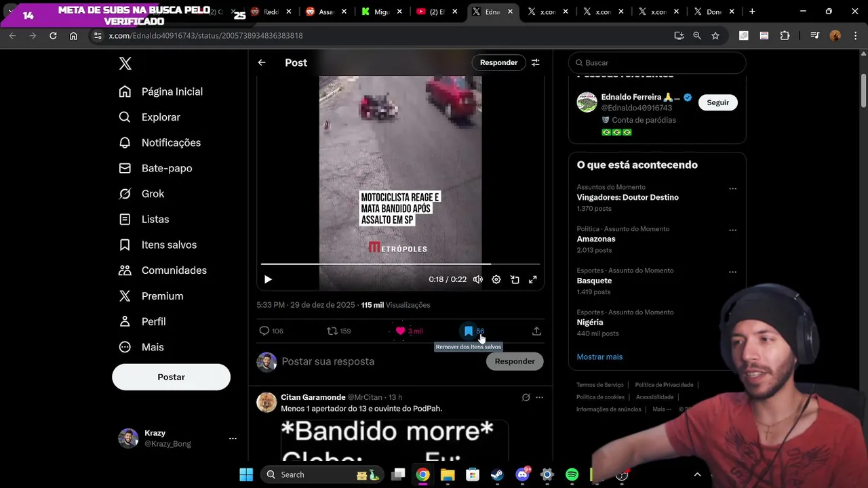This screenshot has height=488, width=868.
Task: Seek on the video progress bar
Action: [400, 264]
